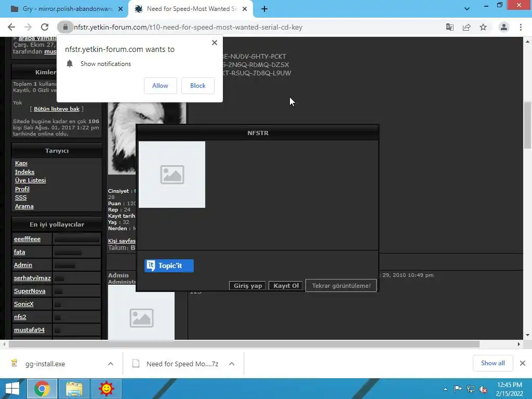Screen dimensions: 532x399
Task: Click muted volume tray icon
Action: point(483,389)
